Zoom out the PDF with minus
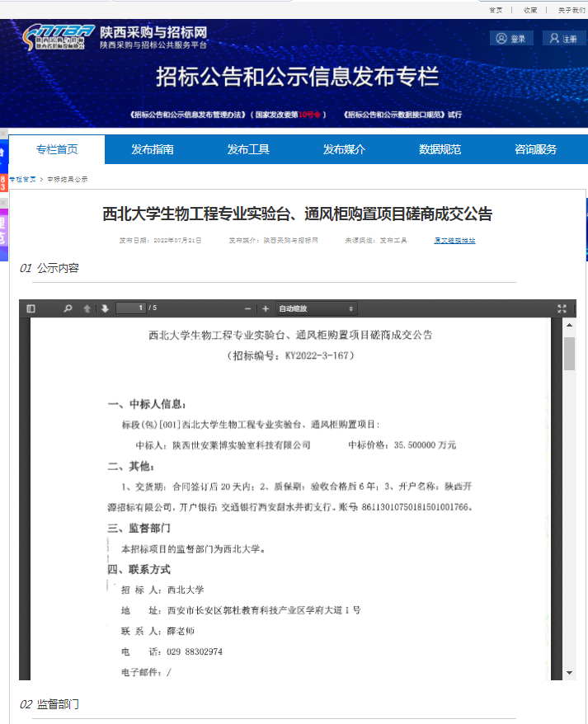Screen dimensions: 588x724 point(247,308)
